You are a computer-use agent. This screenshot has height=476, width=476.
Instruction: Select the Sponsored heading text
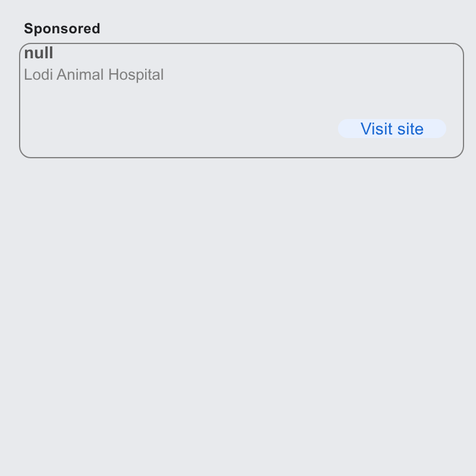coord(62,29)
